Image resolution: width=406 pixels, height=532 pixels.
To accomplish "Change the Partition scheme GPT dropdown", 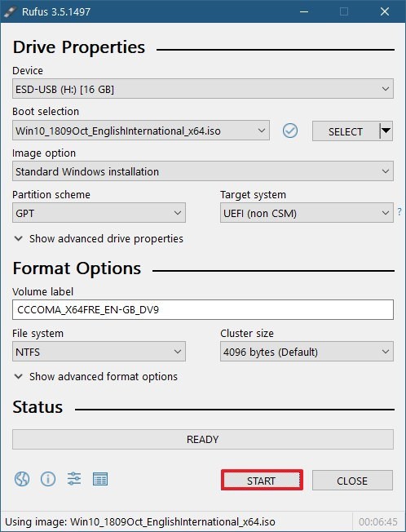I will pyautogui.click(x=99, y=213).
